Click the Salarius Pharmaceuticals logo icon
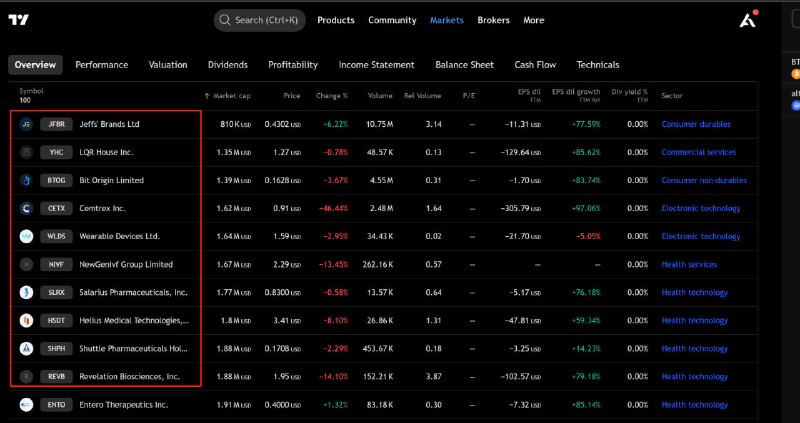Image resolution: width=800 pixels, height=423 pixels. point(26,292)
